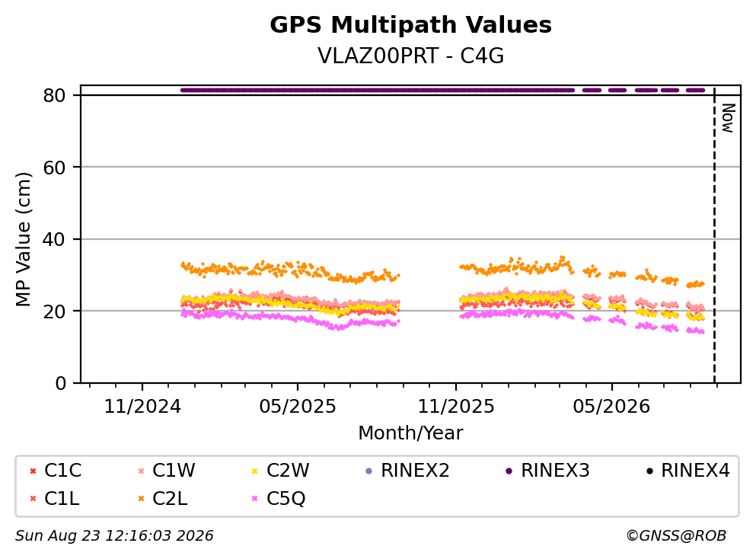Click the Month/Year axis label
756x559 pixels.
click(411, 433)
